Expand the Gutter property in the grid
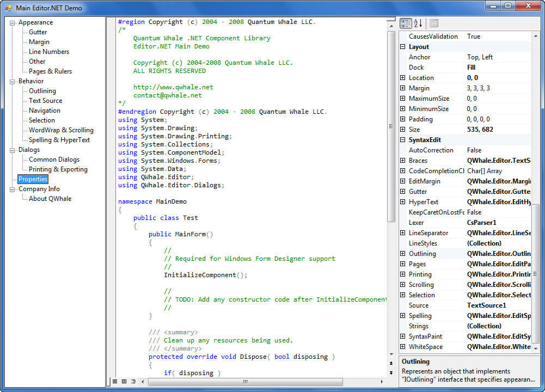The height and width of the screenshot is (392, 545). pos(403,192)
